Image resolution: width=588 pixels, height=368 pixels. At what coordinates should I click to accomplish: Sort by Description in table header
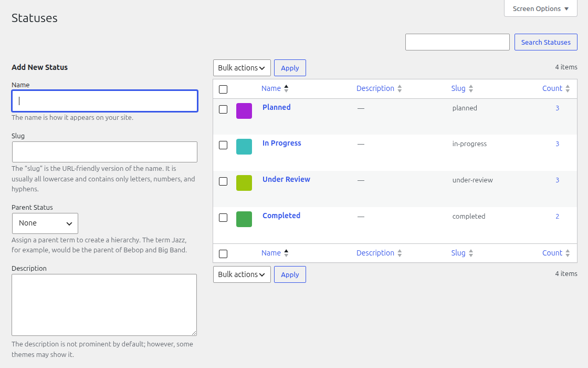[x=379, y=89]
